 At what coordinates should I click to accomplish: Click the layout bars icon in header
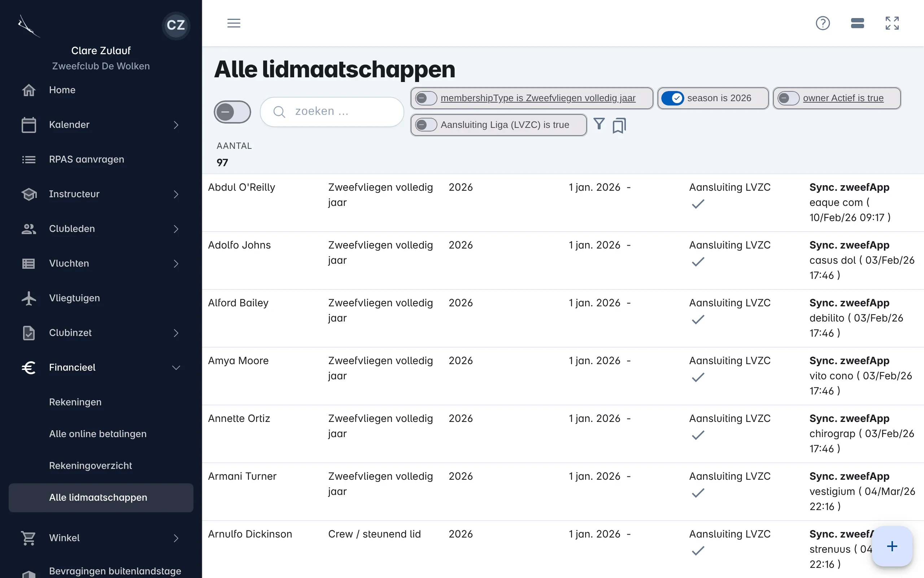857,23
